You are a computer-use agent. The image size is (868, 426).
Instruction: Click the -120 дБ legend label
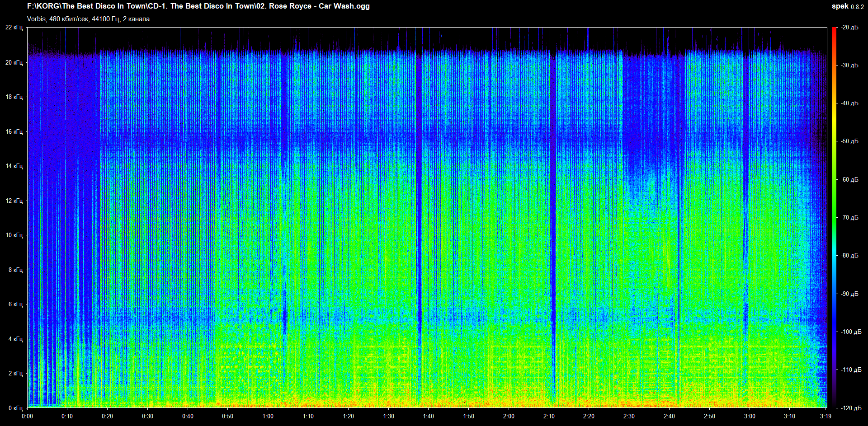click(852, 408)
